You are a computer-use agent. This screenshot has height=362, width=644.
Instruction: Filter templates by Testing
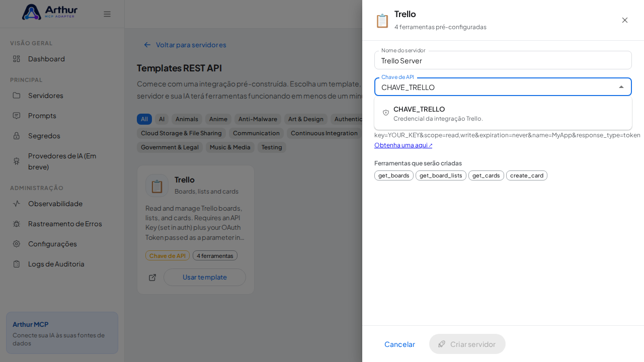pos(272,147)
